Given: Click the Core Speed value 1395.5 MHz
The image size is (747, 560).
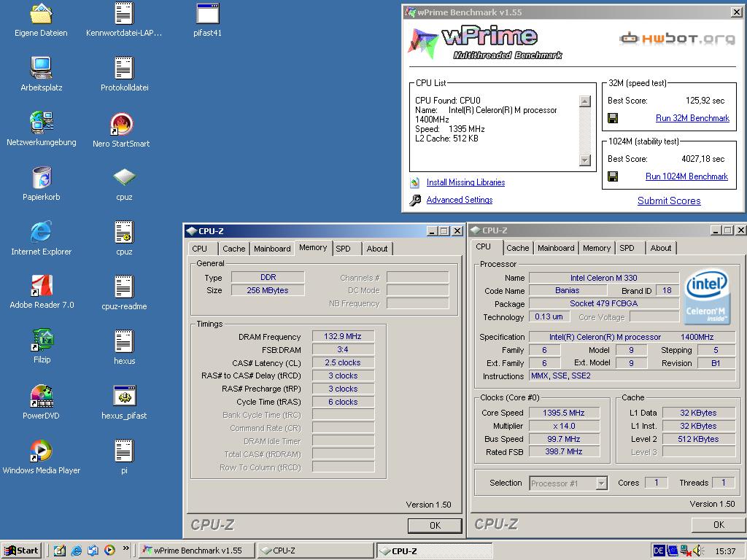Looking at the screenshot, I should (x=564, y=413).
